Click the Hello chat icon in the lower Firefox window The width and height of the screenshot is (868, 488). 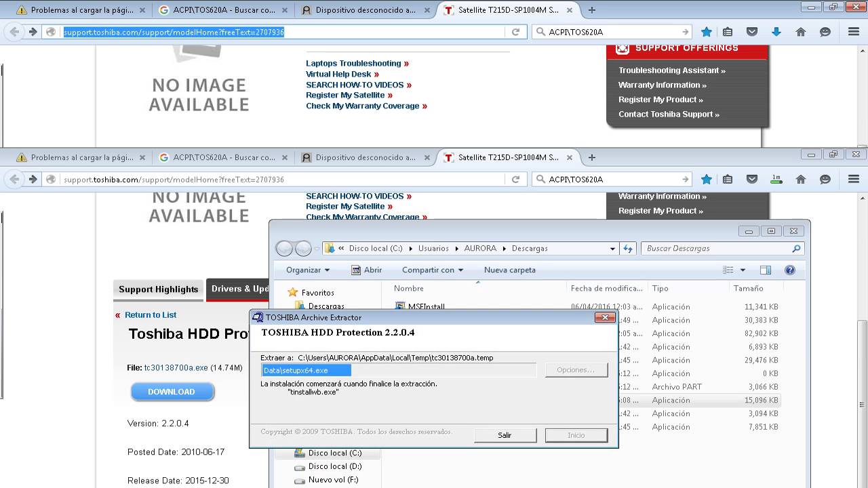[825, 180]
